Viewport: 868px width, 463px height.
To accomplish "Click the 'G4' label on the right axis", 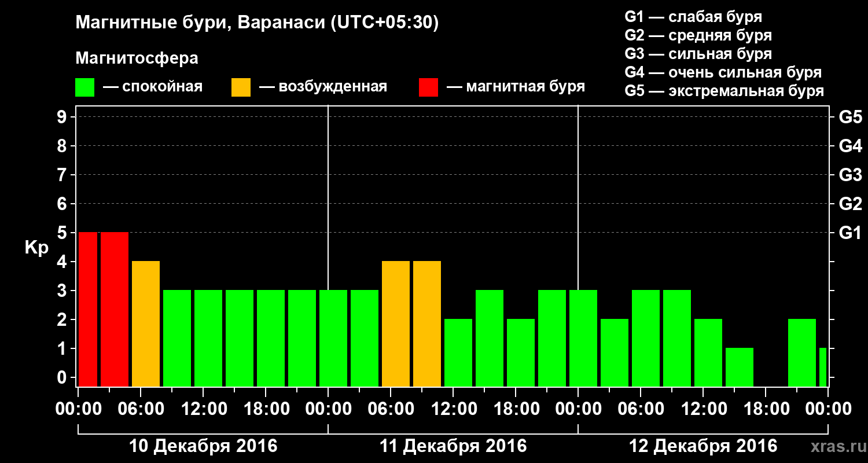I will (850, 146).
